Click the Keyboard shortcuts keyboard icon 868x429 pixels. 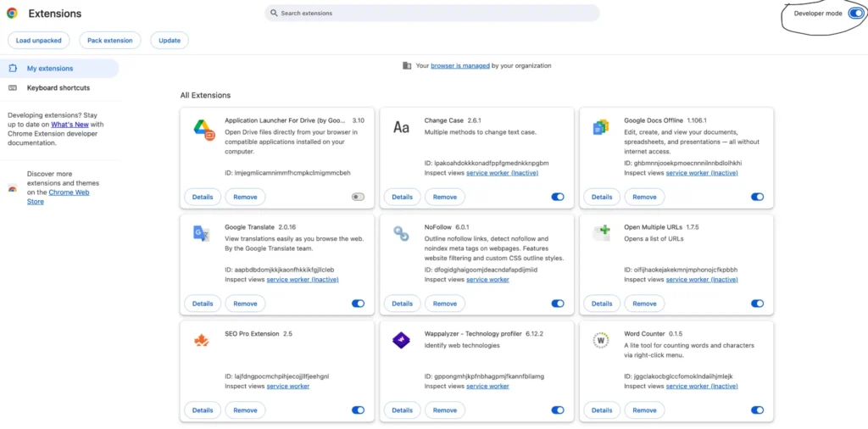[13, 88]
